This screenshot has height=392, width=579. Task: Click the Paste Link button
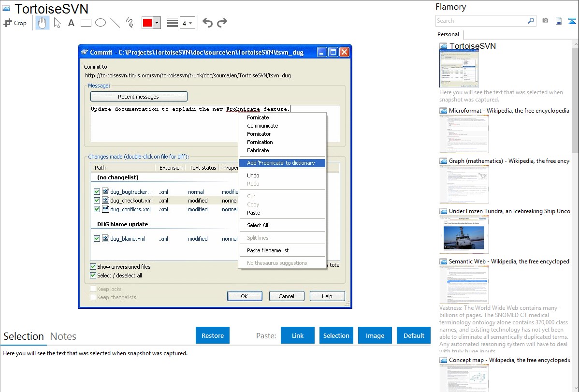tap(297, 335)
